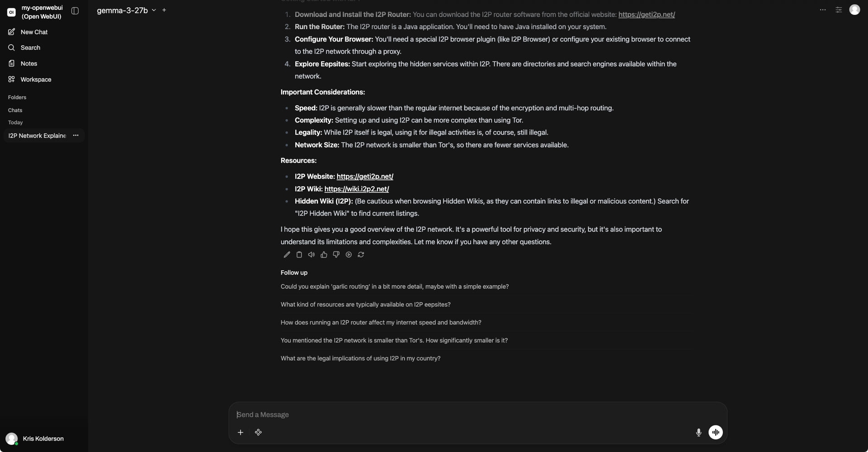Click the read aloud speaker icon
868x452 pixels.
coord(311,255)
